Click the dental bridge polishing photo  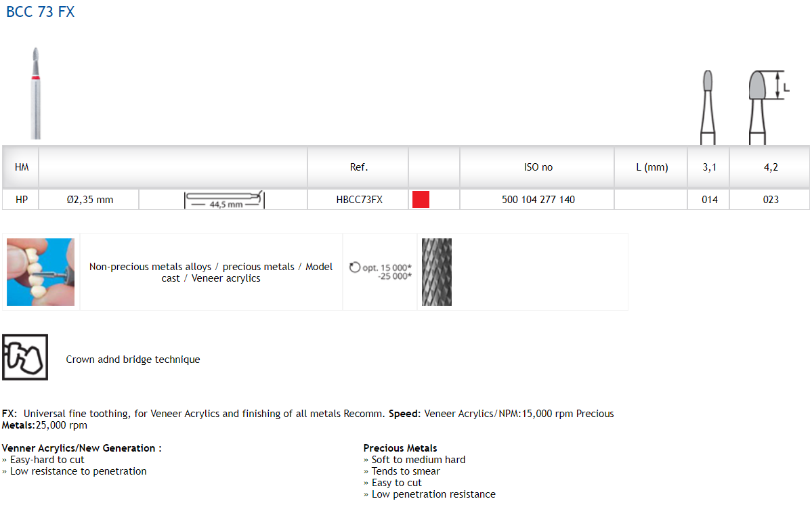click(41, 272)
